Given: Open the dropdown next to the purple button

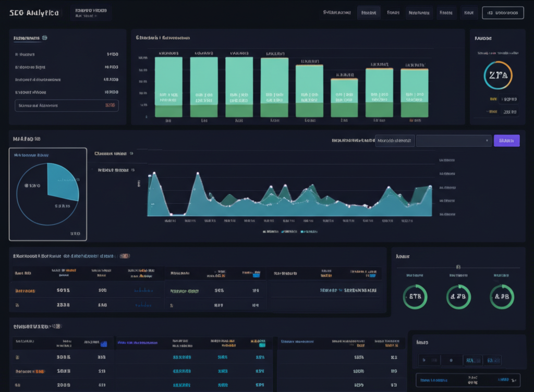Looking at the screenshot, I should pos(454,140).
